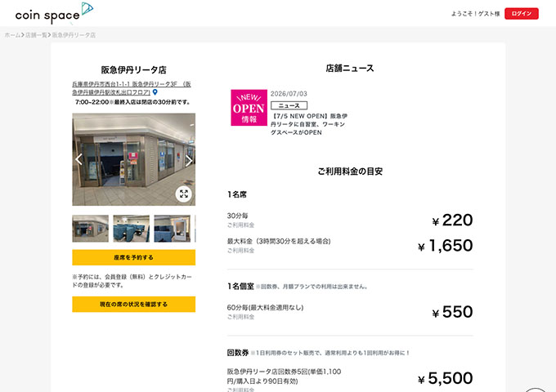Click the ¥1,650 maximum price
The height and width of the screenshot is (392, 556).
click(x=445, y=246)
